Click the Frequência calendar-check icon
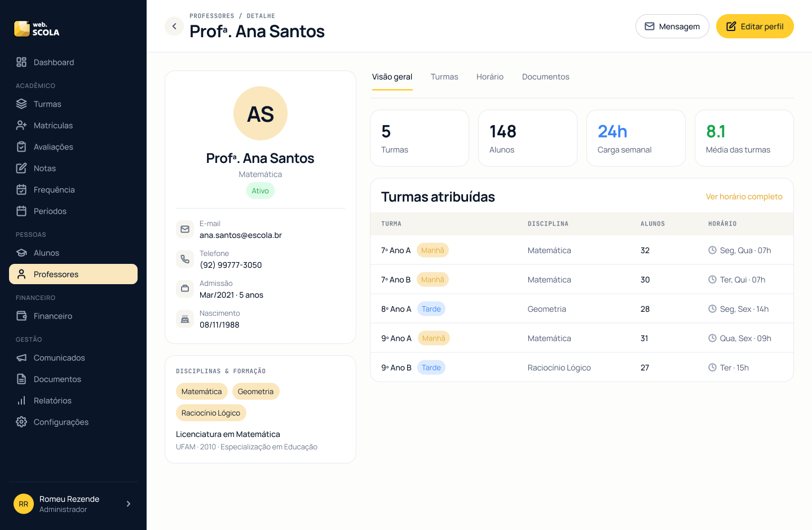This screenshot has width=812, height=530. pos(21,189)
